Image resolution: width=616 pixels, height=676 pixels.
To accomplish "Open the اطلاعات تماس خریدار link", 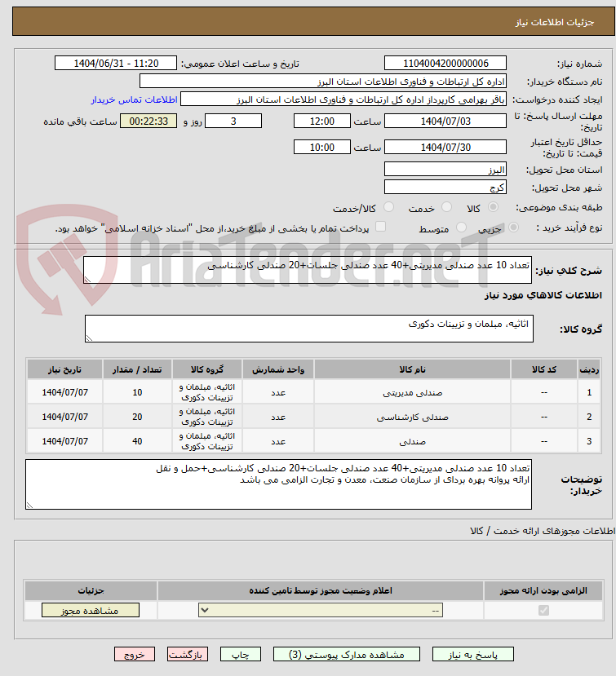I will [134, 99].
